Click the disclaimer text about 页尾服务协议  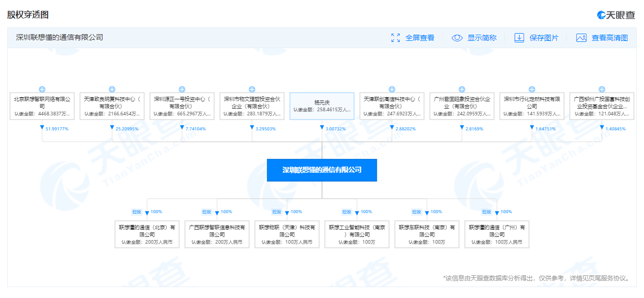(536, 278)
